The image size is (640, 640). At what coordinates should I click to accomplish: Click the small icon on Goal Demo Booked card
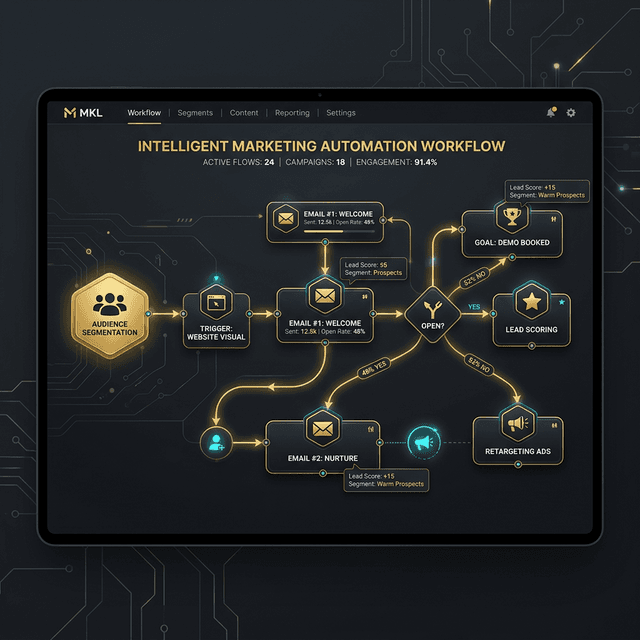554,219
